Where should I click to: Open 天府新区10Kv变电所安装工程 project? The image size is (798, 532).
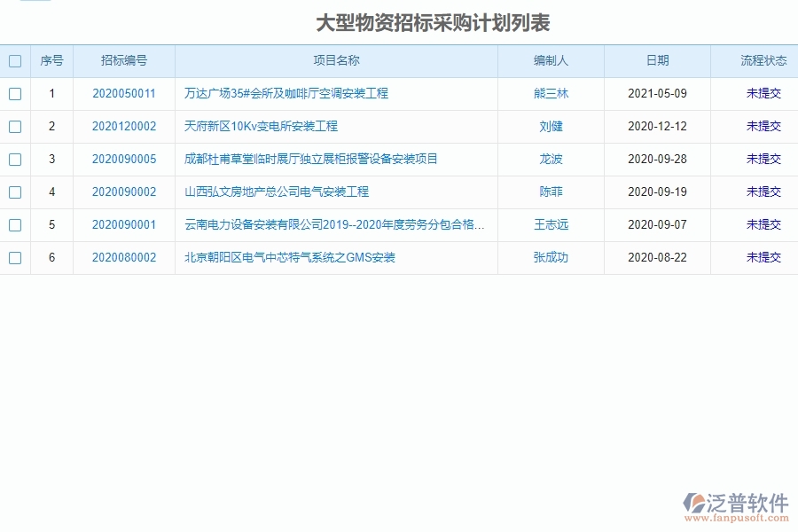click(x=260, y=126)
